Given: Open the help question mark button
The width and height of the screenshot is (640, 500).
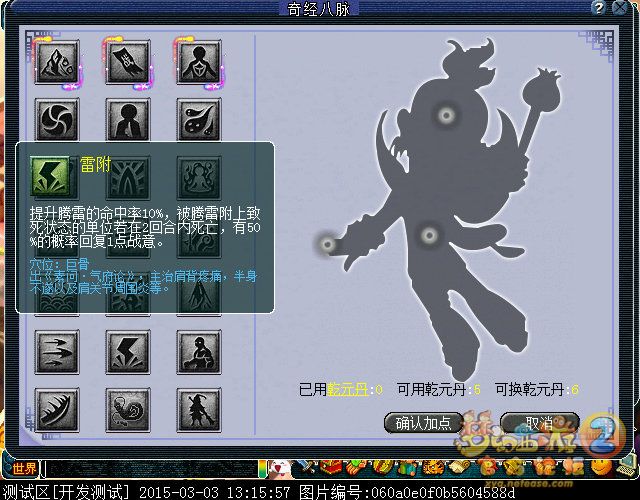Looking at the screenshot, I should (x=598, y=8).
